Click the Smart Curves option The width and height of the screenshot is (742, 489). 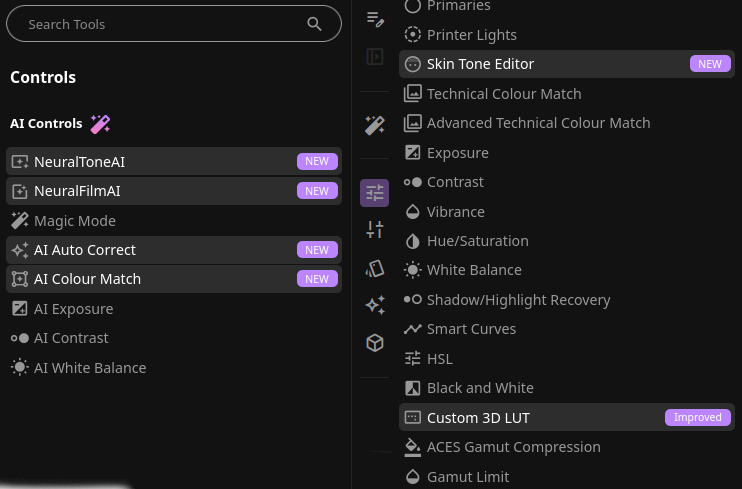tap(471, 329)
